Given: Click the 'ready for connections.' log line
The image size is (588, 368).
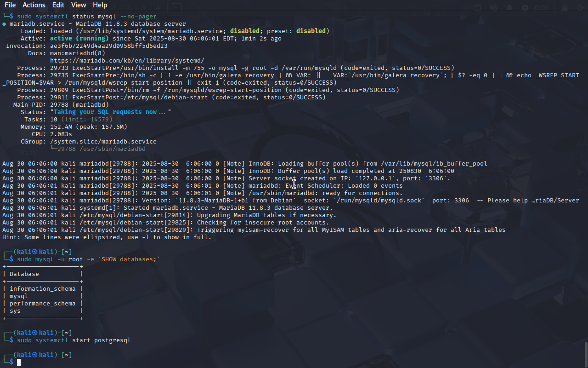Looking at the screenshot, I should [x=203, y=193].
